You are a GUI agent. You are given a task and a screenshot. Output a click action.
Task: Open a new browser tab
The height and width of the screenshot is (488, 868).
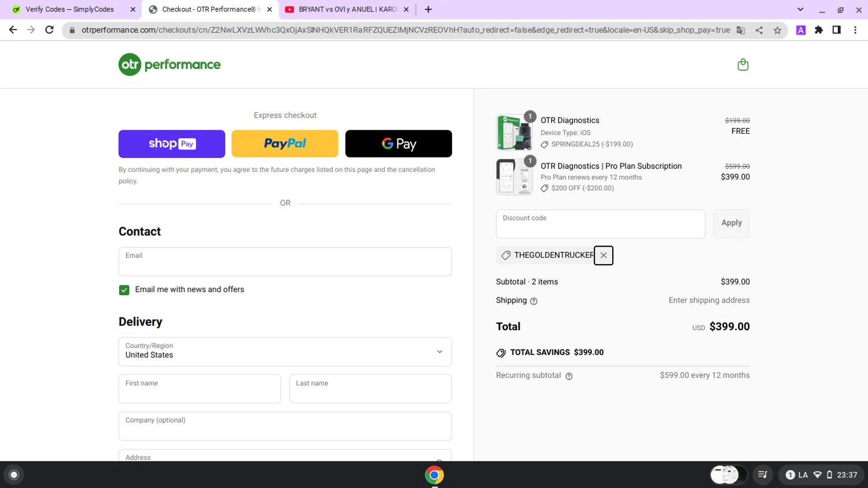pyautogui.click(x=428, y=9)
